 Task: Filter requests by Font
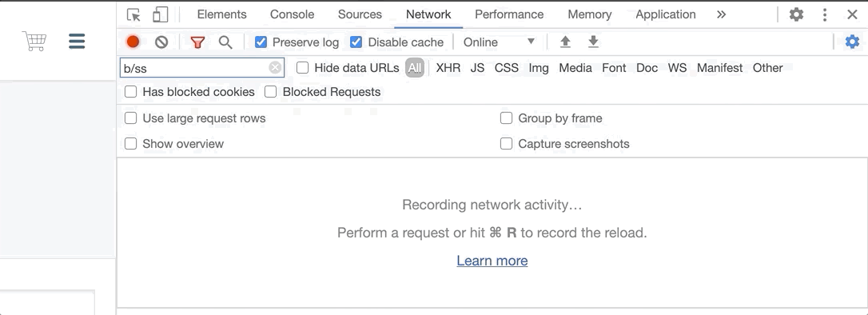point(614,68)
